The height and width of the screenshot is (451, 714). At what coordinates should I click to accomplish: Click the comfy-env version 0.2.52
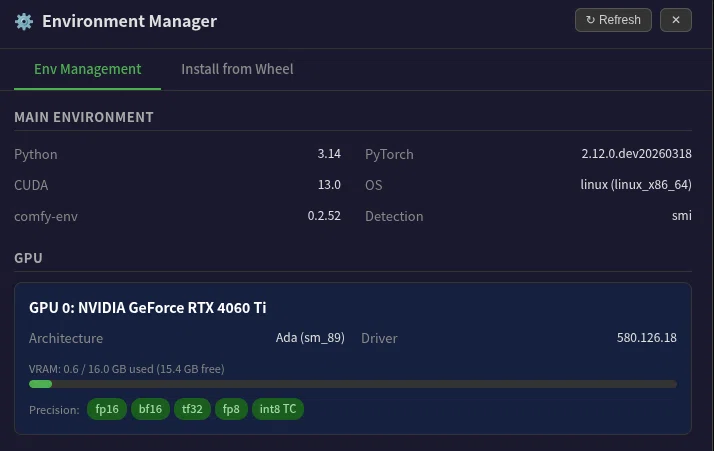point(324,216)
